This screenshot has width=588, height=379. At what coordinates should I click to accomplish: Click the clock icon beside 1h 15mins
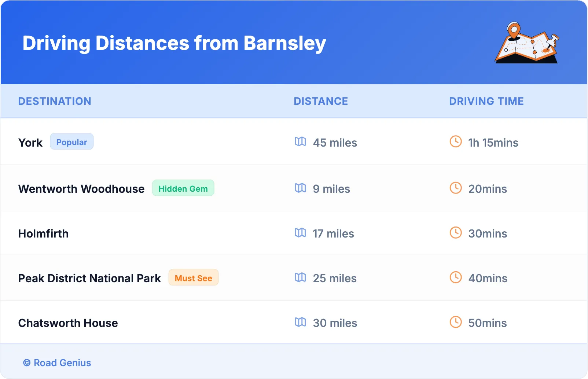pyautogui.click(x=456, y=141)
